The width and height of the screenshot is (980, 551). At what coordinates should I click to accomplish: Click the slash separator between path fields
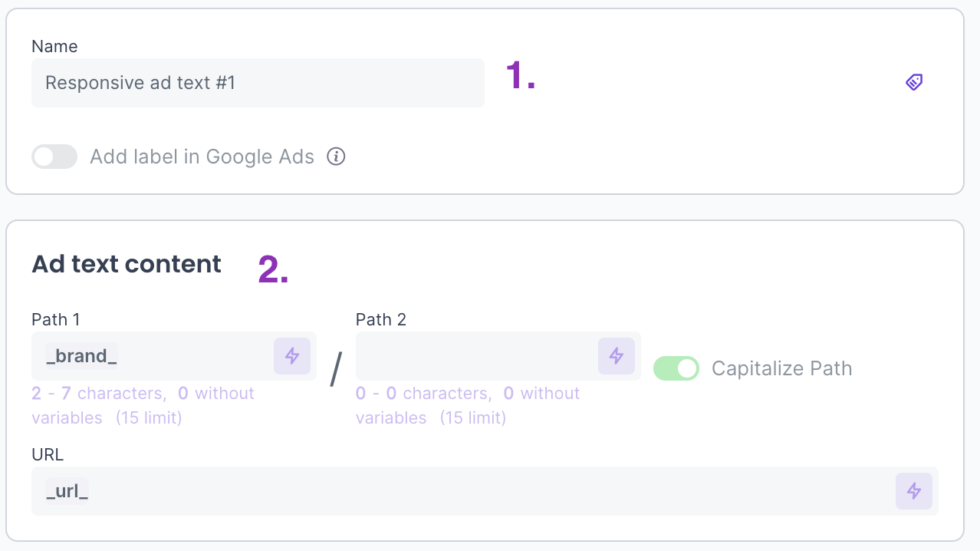tap(336, 370)
